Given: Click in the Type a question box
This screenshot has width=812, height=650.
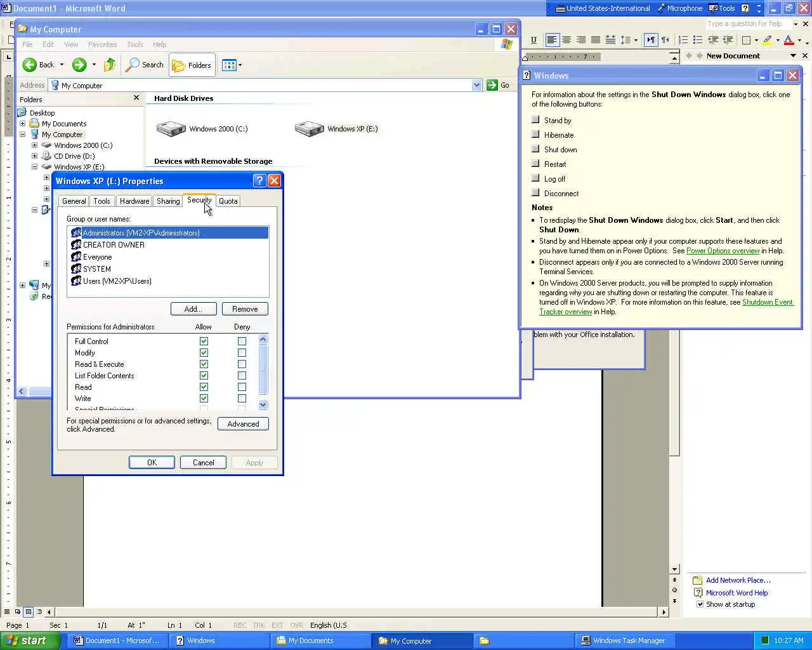Looking at the screenshot, I should point(749,23).
